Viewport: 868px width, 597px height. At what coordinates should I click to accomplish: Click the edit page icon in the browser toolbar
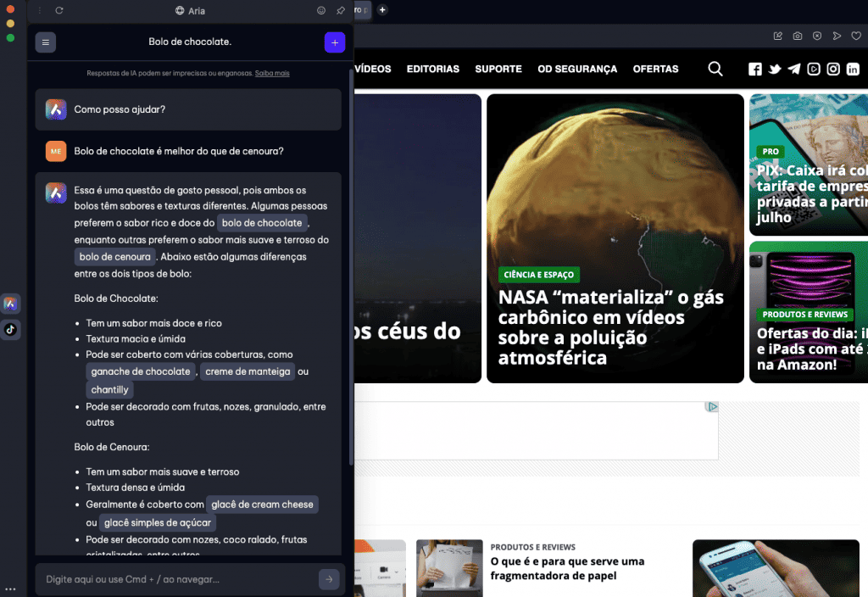pyautogui.click(x=778, y=36)
